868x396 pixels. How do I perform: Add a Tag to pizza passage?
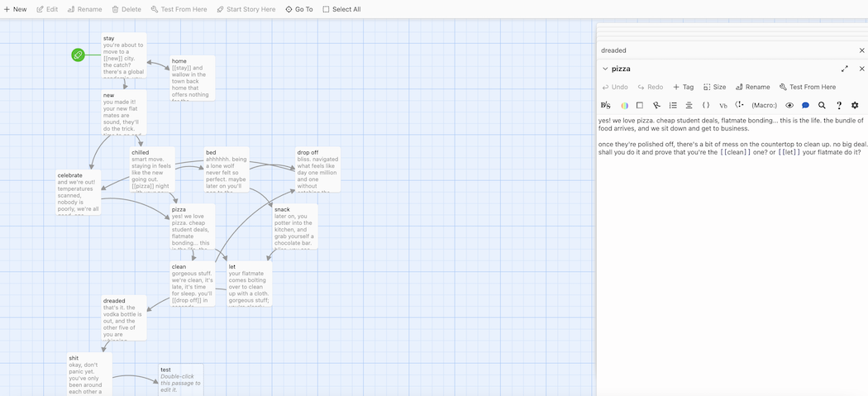tap(683, 87)
